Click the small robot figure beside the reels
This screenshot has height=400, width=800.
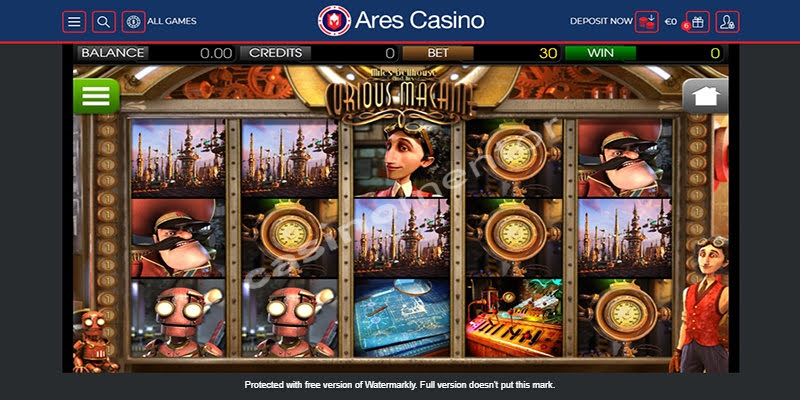click(x=95, y=339)
